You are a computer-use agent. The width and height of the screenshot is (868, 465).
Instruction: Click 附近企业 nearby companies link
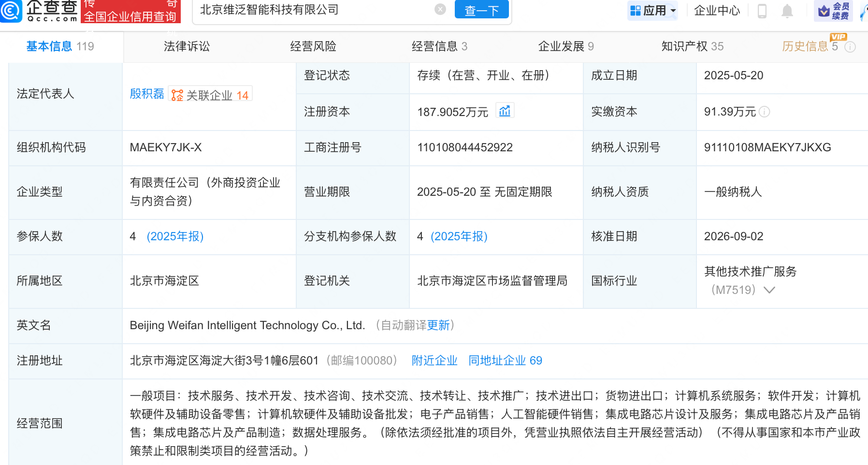tap(434, 361)
